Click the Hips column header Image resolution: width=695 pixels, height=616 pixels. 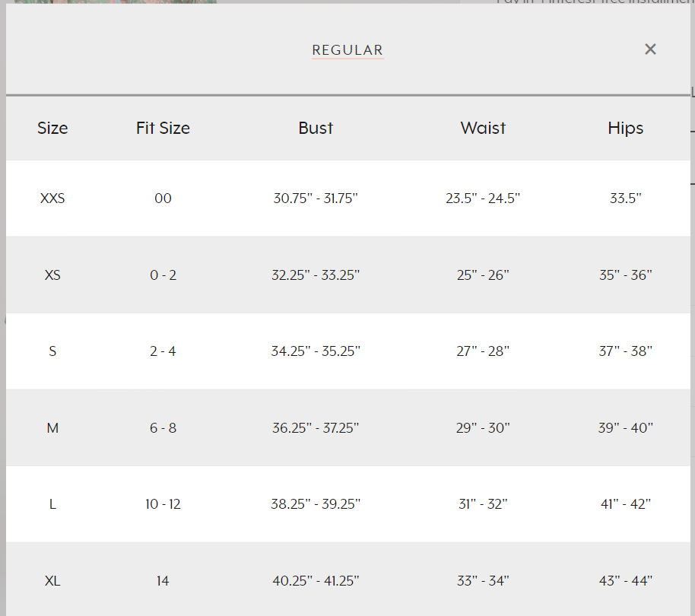tap(625, 128)
